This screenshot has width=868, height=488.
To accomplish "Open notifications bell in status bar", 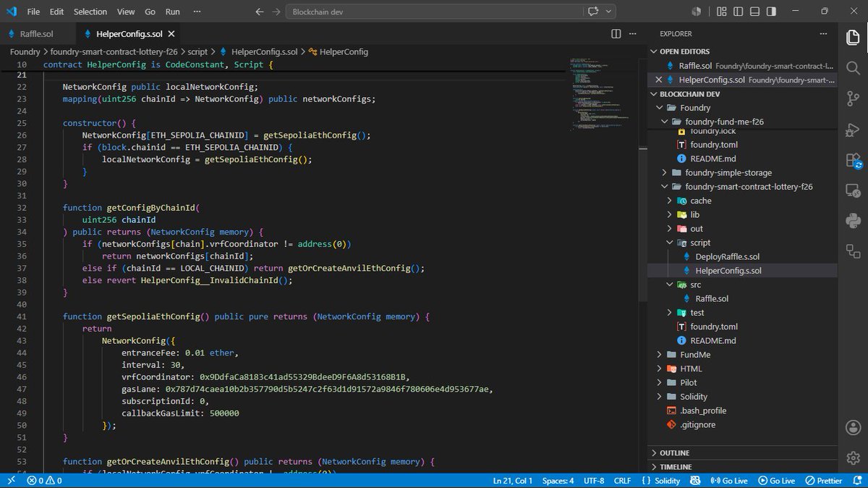I will tap(856, 481).
